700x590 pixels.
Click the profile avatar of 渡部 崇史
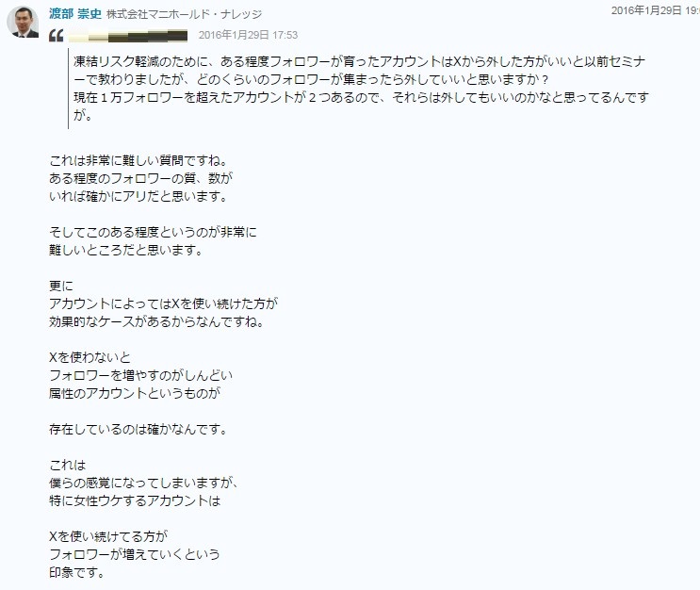[x=23, y=22]
